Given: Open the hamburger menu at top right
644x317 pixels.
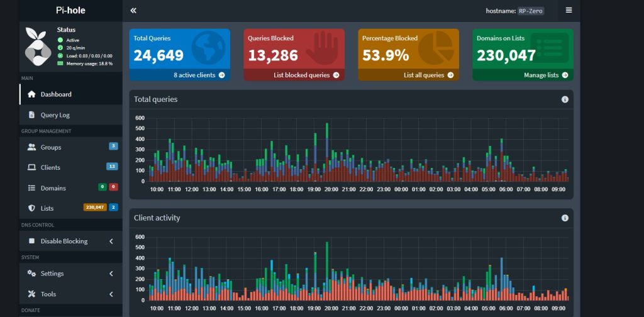Looking at the screenshot, I should pyautogui.click(x=569, y=11).
